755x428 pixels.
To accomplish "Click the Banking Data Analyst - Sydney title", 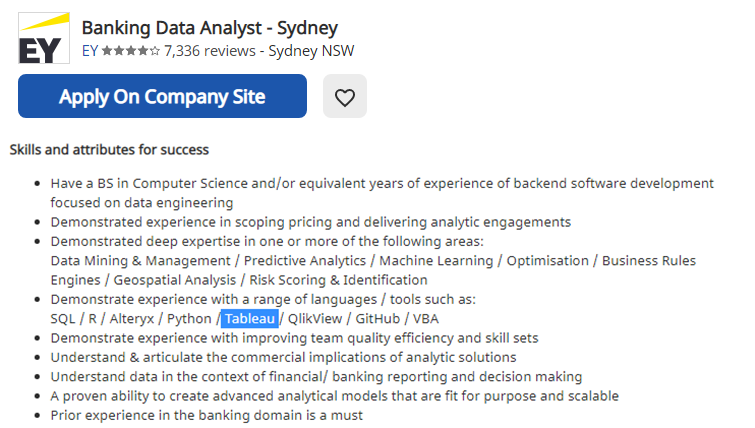I will click(210, 27).
